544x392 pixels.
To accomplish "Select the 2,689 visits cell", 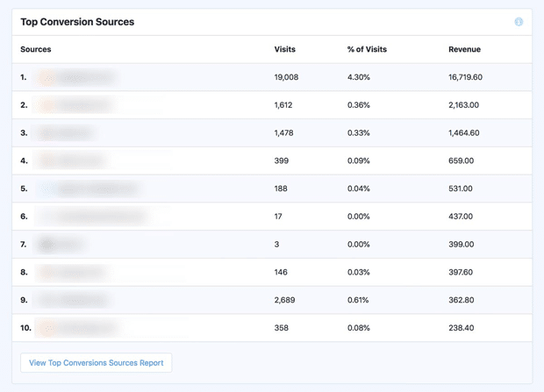I will pos(284,300).
